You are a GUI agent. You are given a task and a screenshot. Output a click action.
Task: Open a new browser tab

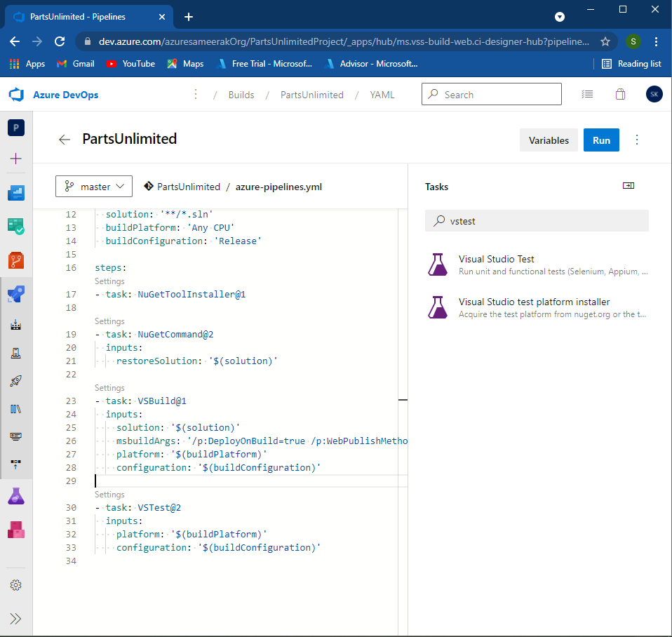pos(188,17)
